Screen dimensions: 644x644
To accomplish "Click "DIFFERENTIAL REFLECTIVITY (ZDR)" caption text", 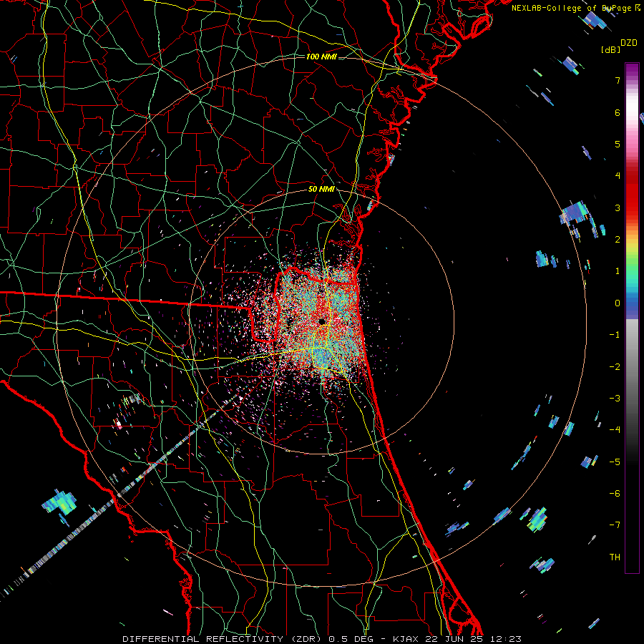I will coord(222,639).
